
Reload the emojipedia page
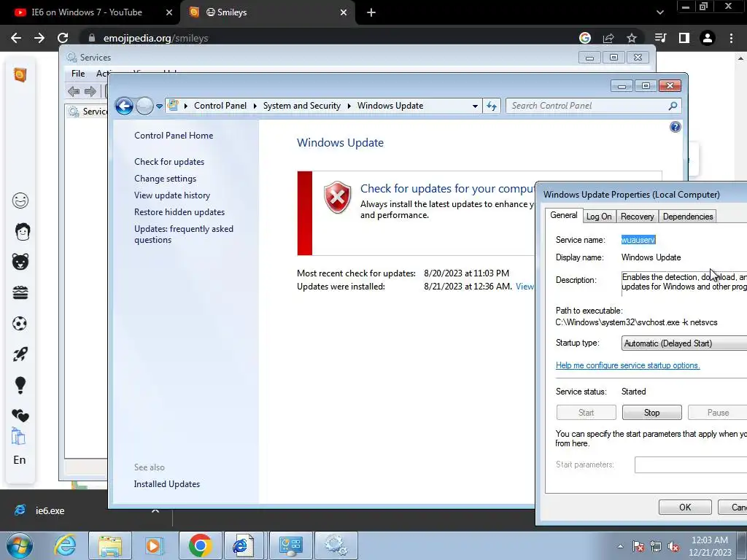click(63, 38)
